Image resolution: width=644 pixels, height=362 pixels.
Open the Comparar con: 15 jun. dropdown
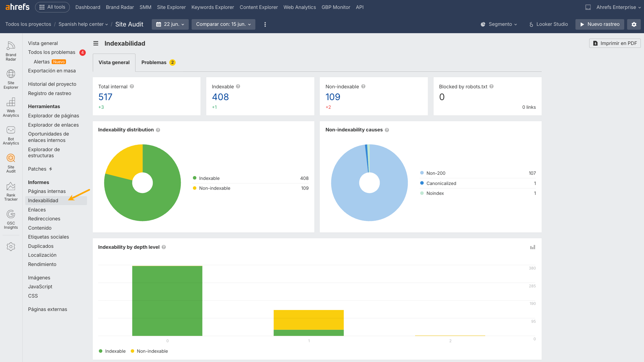pos(223,24)
